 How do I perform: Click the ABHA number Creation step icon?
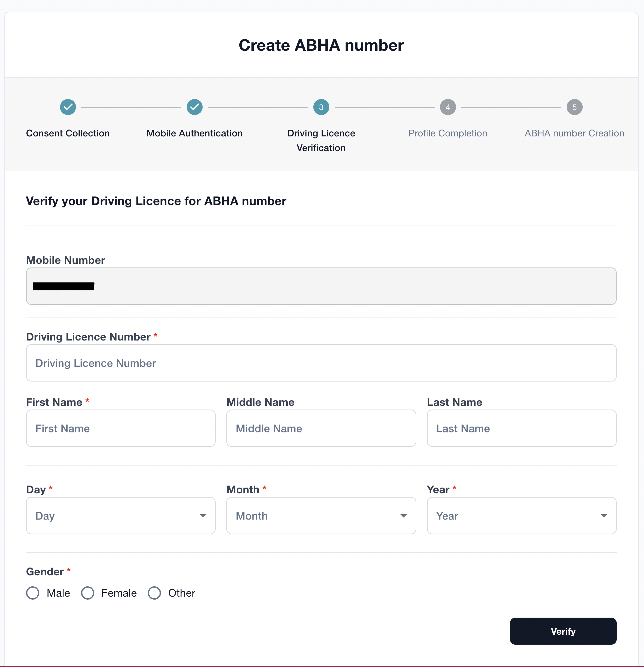[574, 107]
